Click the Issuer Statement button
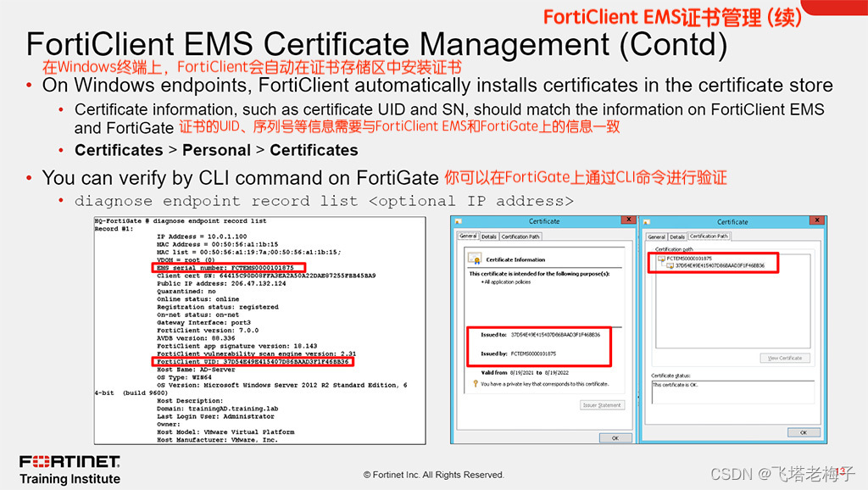This screenshot has width=868, height=490. (603, 404)
